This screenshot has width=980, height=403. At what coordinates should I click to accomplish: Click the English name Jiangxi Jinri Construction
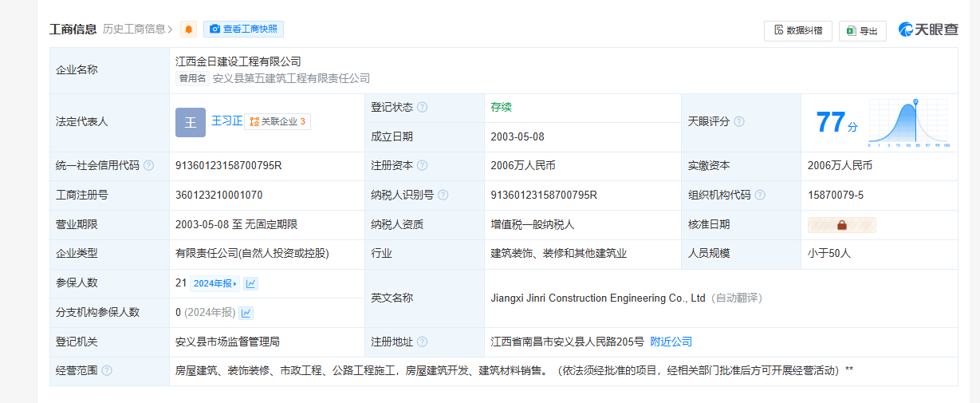pyautogui.click(x=599, y=298)
